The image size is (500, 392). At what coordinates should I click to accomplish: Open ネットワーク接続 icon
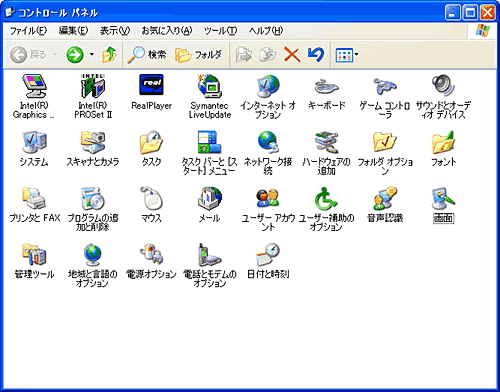[x=268, y=142]
